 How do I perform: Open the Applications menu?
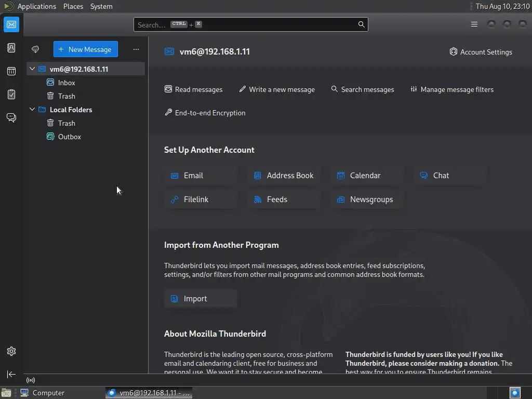[x=37, y=6]
